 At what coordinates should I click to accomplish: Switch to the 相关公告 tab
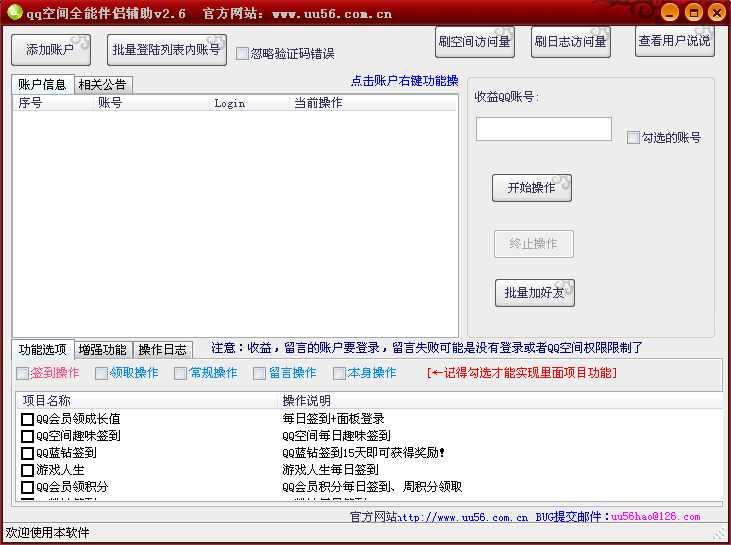pyautogui.click(x=103, y=85)
